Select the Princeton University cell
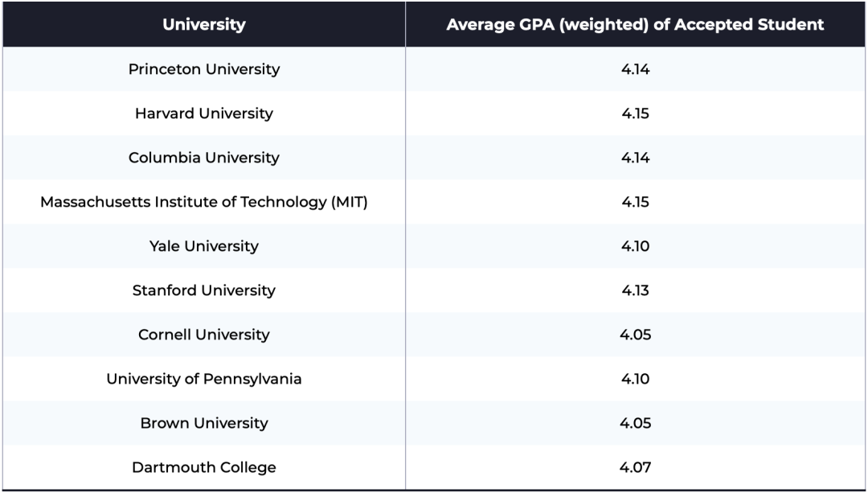The width and height of the screenshot is (868, 493). tap(204, 69)
